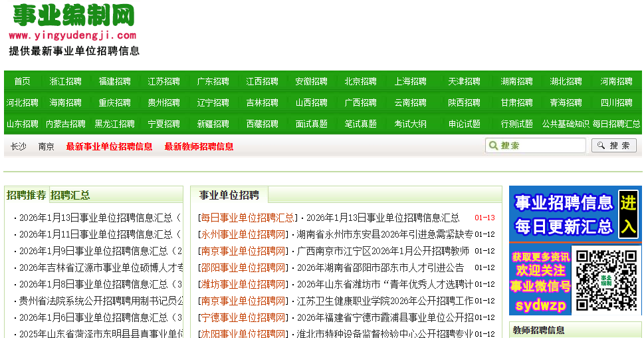Select 西藏招聘 menu item

(x=262, y=124)
